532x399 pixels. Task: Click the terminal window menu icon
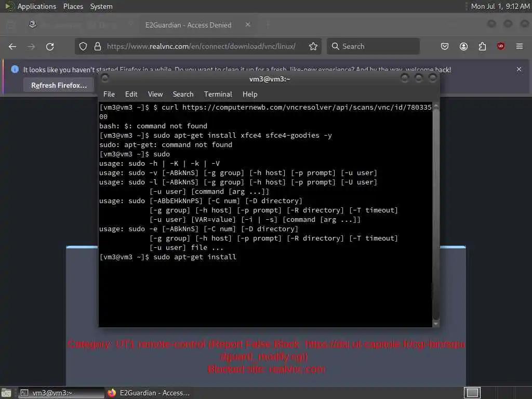coord(105,78)
